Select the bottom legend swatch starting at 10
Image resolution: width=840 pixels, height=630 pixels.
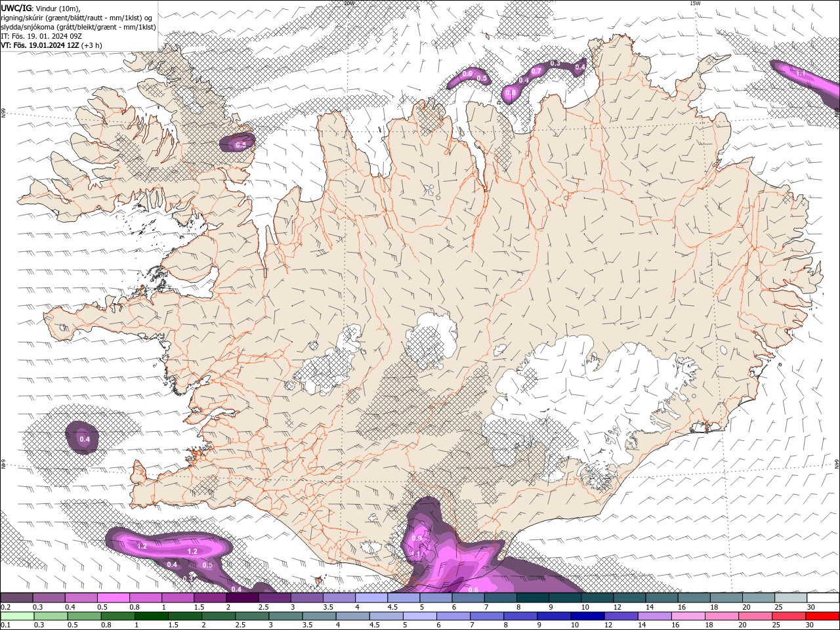[x=587, y=616]
